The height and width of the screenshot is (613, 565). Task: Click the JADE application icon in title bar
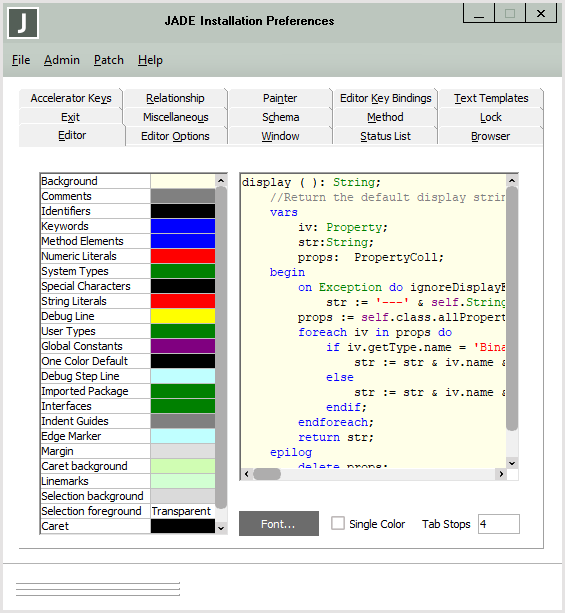pos(23,23)
